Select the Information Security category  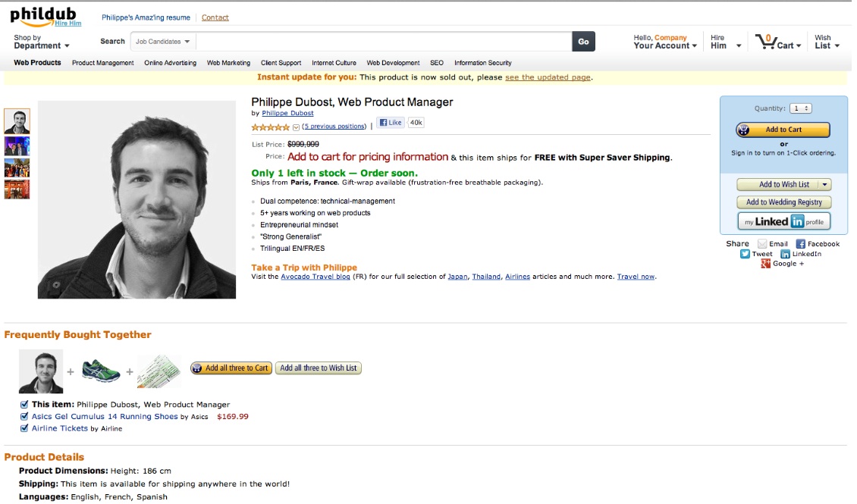482,63
